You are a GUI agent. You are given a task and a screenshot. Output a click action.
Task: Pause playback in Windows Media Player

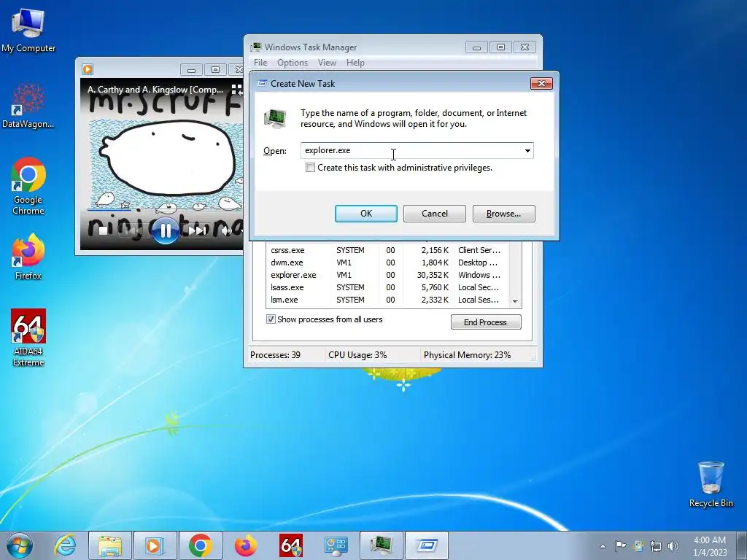(x=166, y=230)
